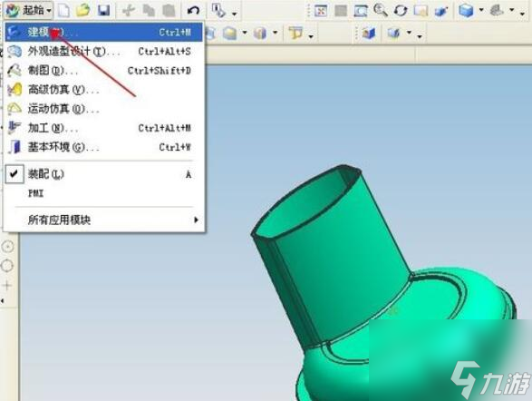Click the shaded cube rendering style icon

[466, 11]
